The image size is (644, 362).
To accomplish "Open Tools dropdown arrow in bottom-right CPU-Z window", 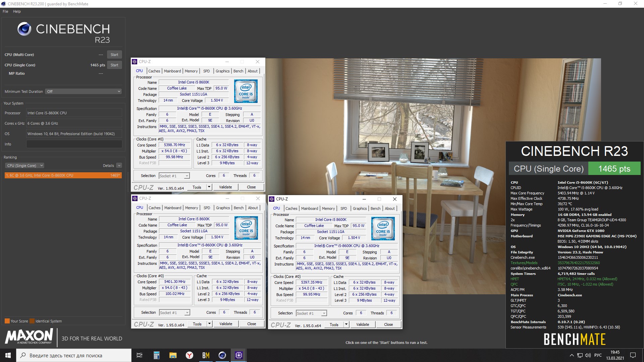I will point(346,324).
